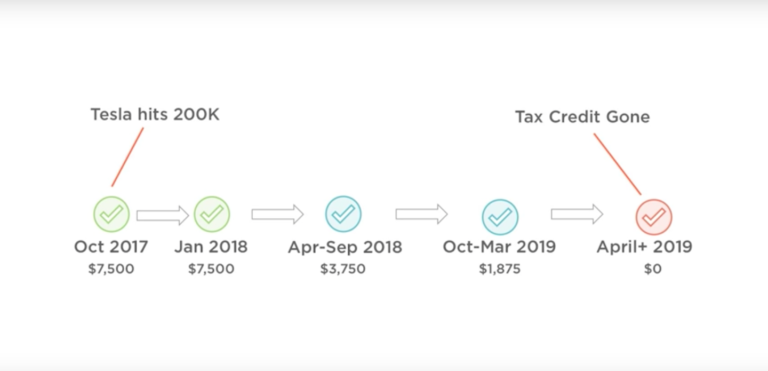Screen dimensions: 768x371
Task: Click the green checkmark above Oct 2017
Action: [x=112, y=214]
